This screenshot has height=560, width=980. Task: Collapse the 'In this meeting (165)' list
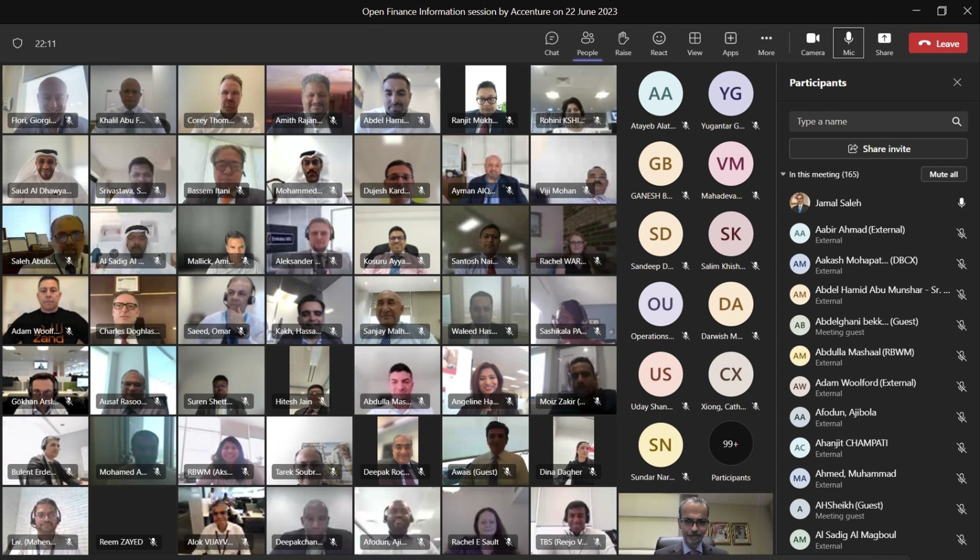click(x=783, y=174)
